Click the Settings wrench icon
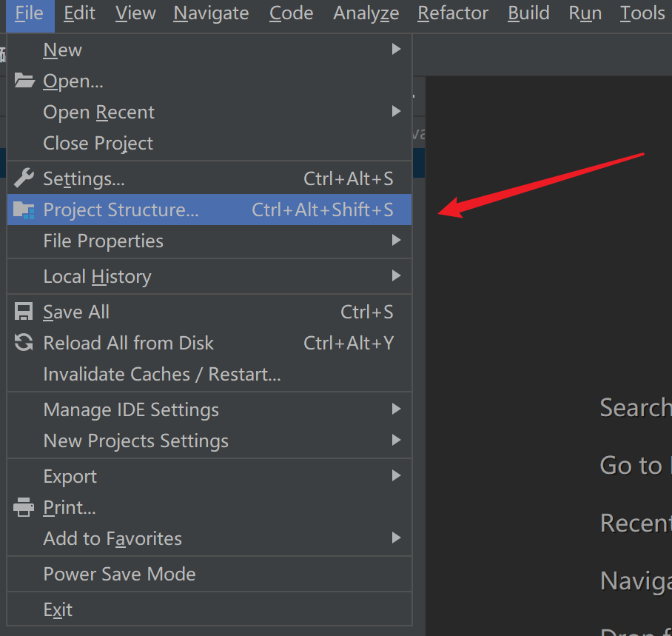Image resolution: width=672 pixels, height=636 pixels. click(x=24, y=178)
